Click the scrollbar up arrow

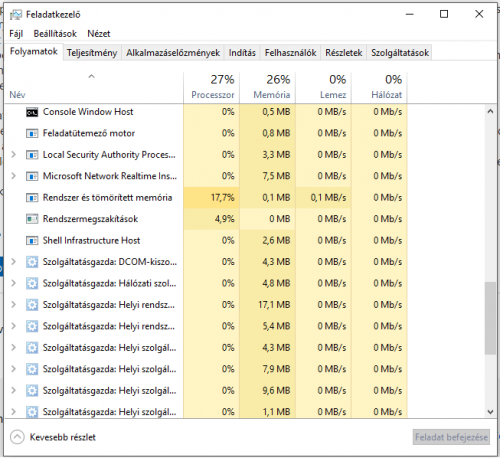[490, 111]
